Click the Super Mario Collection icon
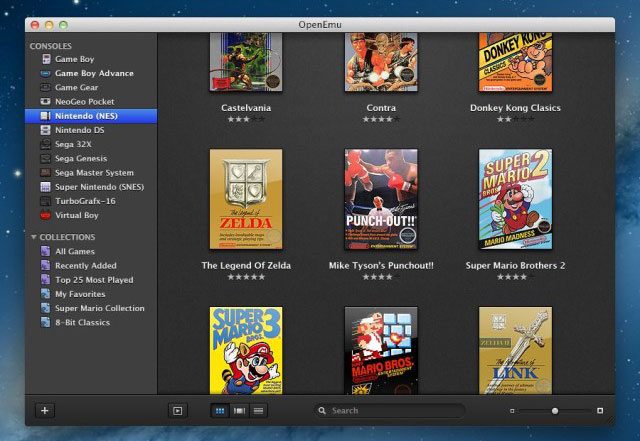Viewport: 640px width, 441px height. [46, 308]
